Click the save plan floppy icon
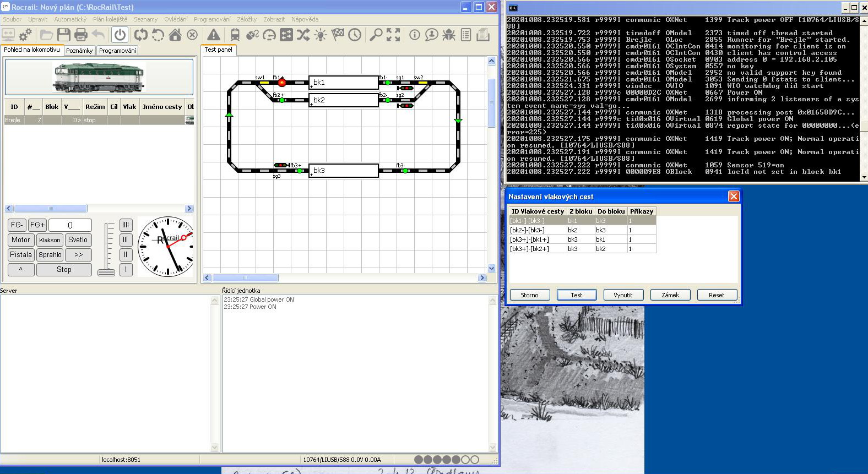Image resolution: width=868 pixels, height=474 pixels. pyautogui.click(x=64, y=35)
